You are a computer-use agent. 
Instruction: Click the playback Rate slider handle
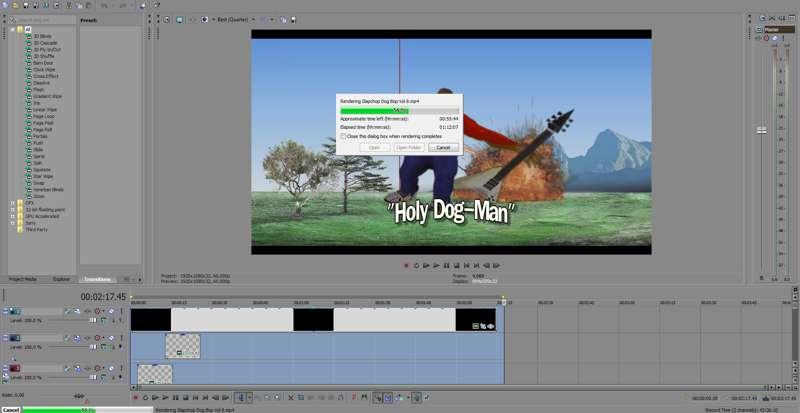tap(79, 396)
